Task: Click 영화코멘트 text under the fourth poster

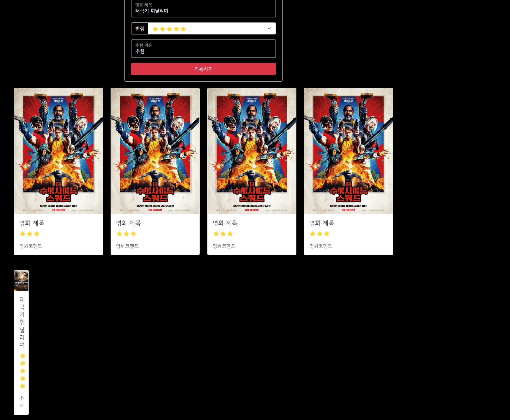Action: click(321, 246)
